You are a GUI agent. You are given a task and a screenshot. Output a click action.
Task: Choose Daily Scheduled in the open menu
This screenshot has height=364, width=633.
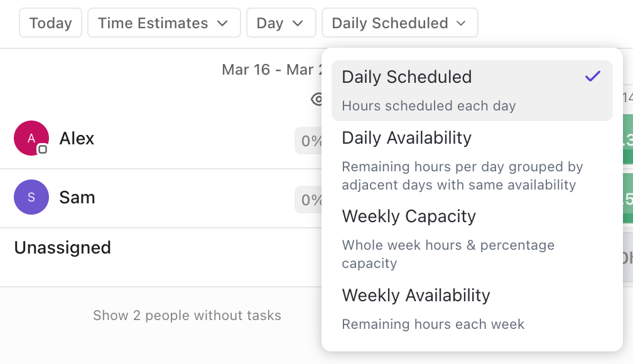[x=407, y=77]
